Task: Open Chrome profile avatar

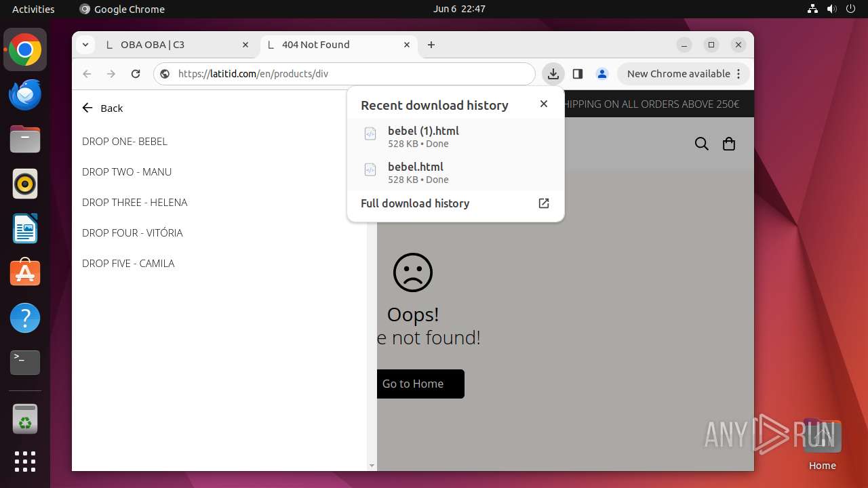Action: tap(601, 74)
